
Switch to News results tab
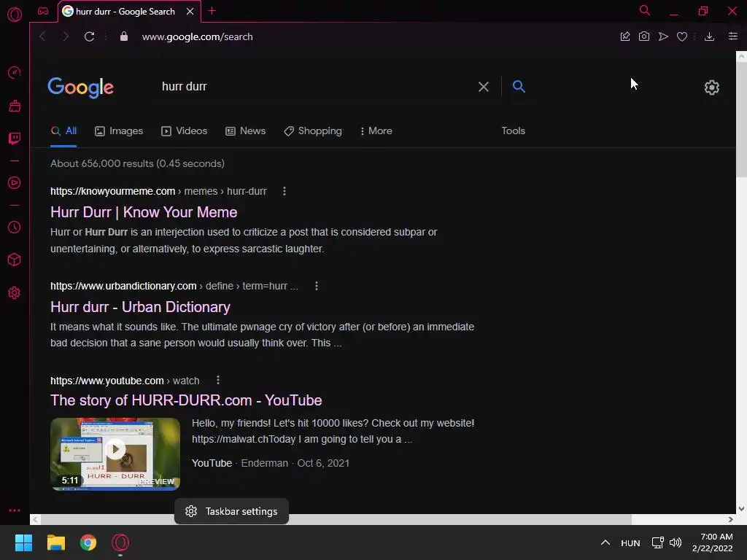coord(245,131)
